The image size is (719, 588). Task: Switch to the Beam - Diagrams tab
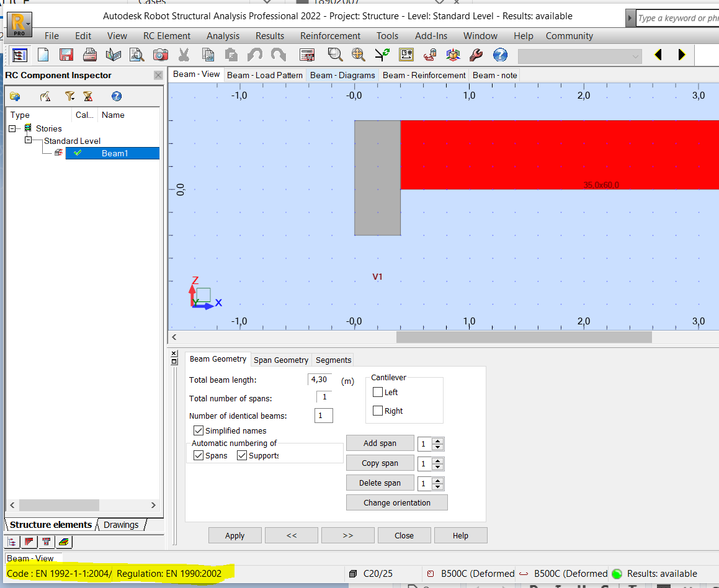pyautogui.click(x=342, y=75)
